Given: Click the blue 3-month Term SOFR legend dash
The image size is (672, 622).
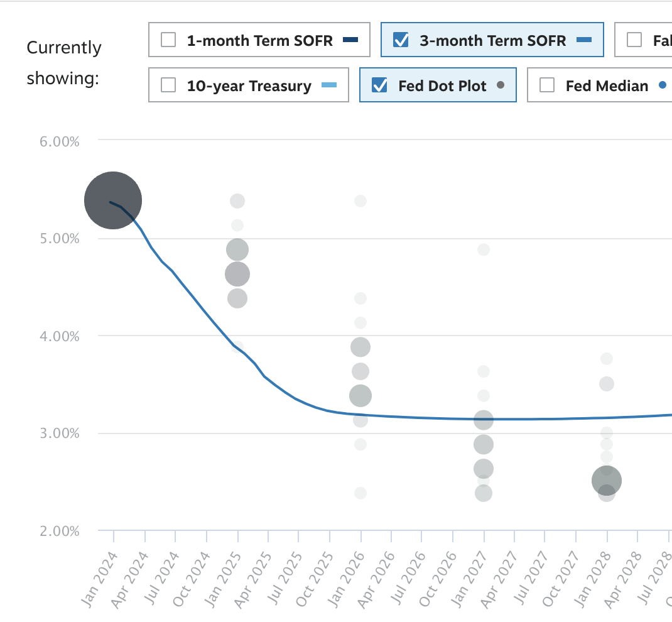Looking at the screenshot, I should click(x=584, y=41).
